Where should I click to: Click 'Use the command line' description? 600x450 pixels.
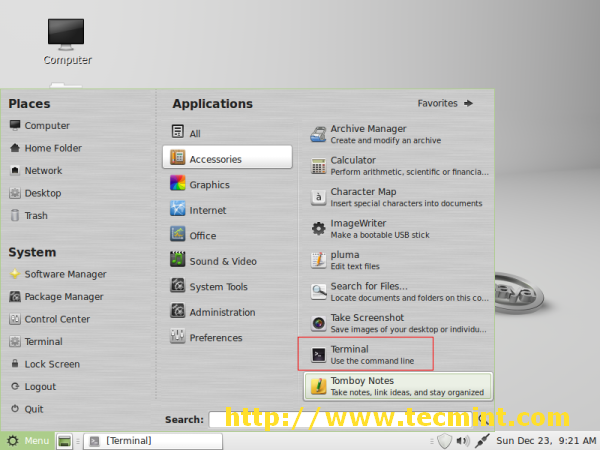point(372,361)
